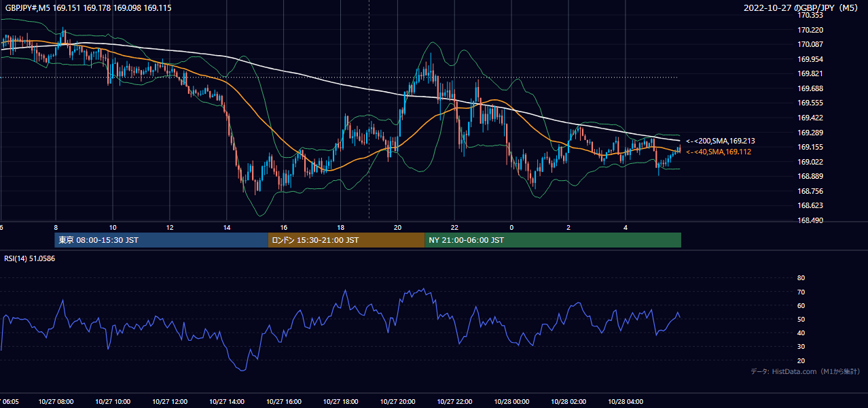
Task: Select the ロンドン 15:30-21:00 JST session bar
Action: [346, 240]
